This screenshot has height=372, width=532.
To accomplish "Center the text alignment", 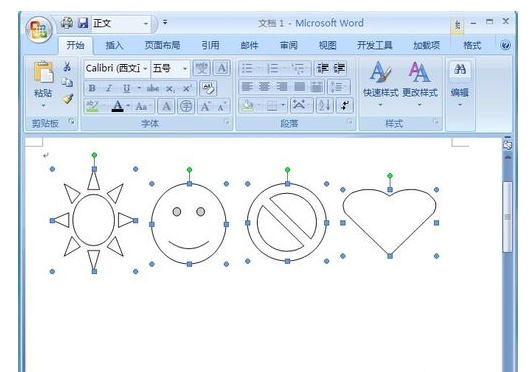I will (x=264, y=87).
